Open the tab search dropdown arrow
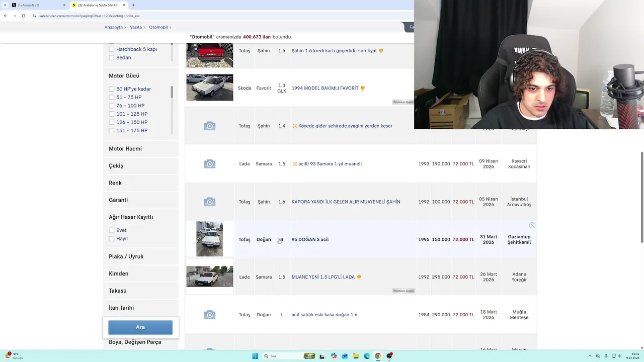The image size is (644, 362). (5, 5)
